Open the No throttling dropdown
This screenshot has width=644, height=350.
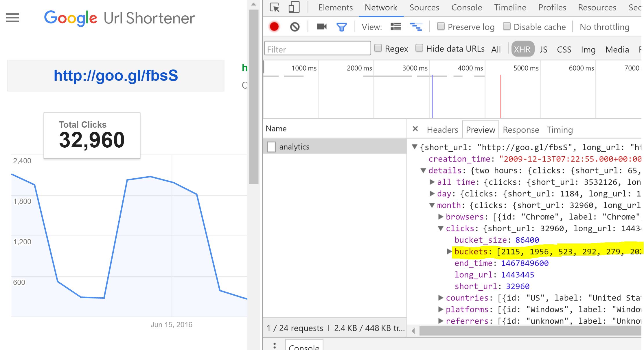coord(604,27)
